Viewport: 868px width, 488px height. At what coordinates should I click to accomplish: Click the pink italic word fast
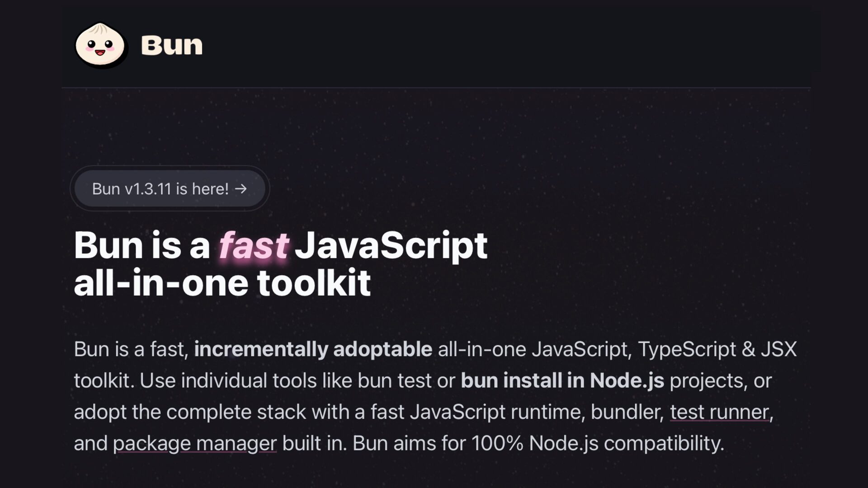point(253,246)
